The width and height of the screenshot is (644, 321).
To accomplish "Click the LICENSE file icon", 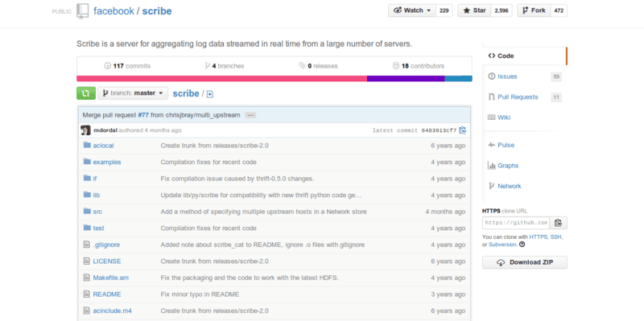I will point(86,261).
